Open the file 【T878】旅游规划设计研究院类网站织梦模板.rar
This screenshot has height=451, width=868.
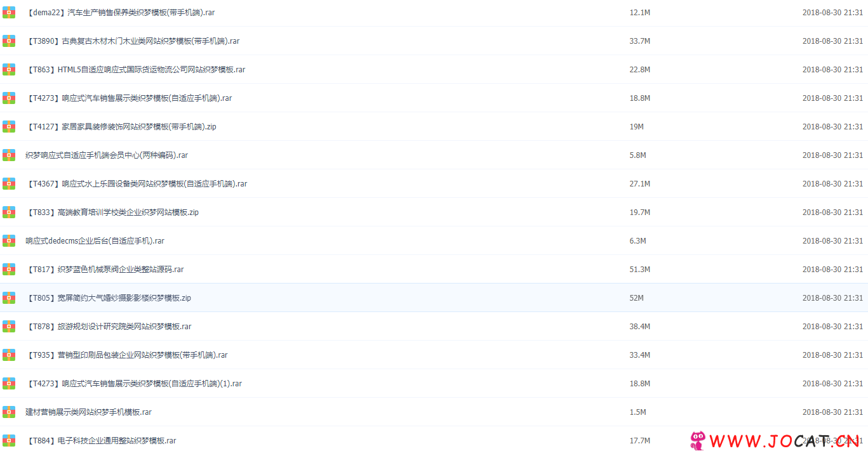(109, 327)
